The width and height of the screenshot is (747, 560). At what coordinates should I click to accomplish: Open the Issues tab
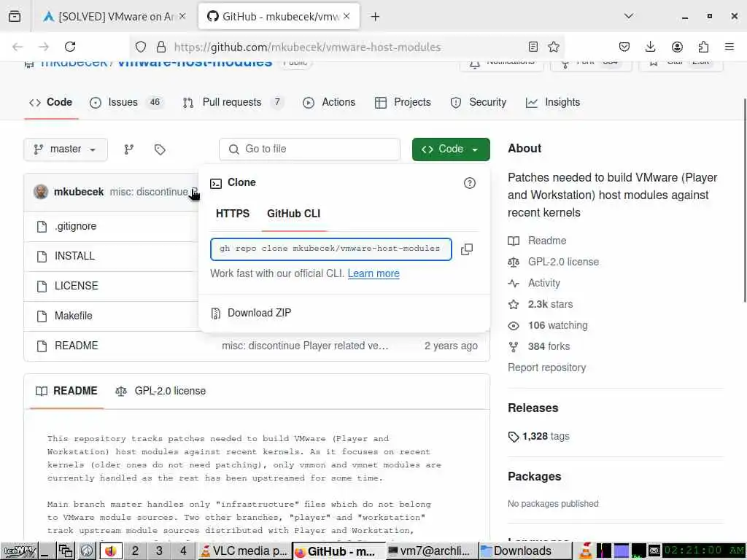tap(126, 102)
